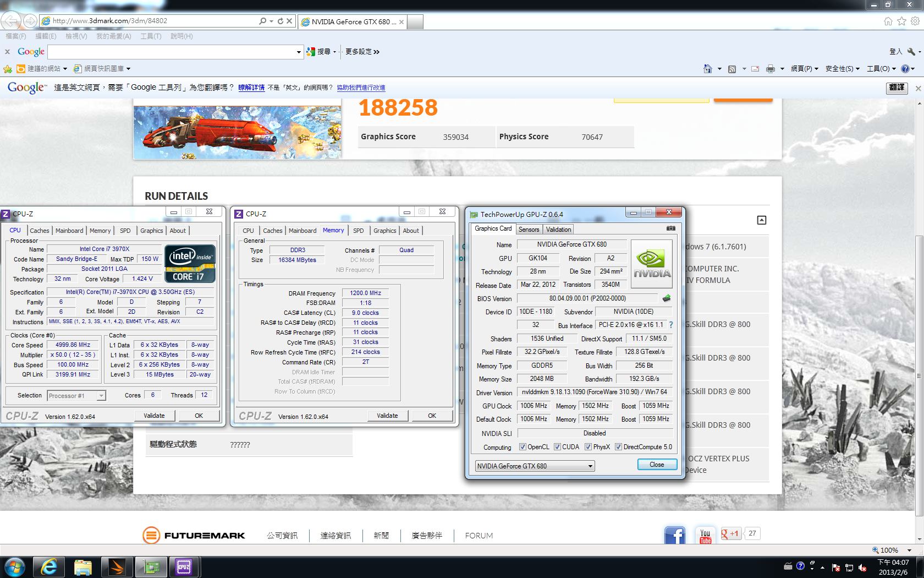The height and width of the screenshot is (578, 924).
Task: Save BIOS using GPU-Z chip icon
Action: pos(667,298)
